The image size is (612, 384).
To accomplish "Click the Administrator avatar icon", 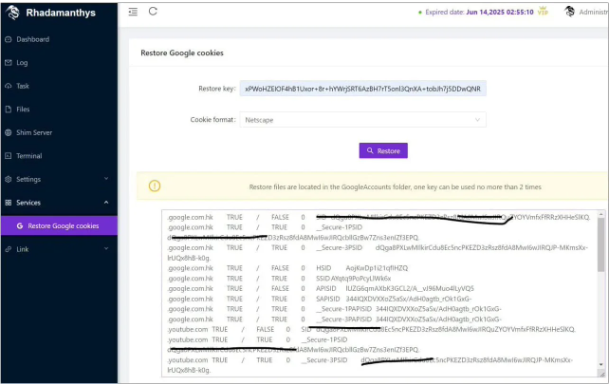I will coord(570,12).
